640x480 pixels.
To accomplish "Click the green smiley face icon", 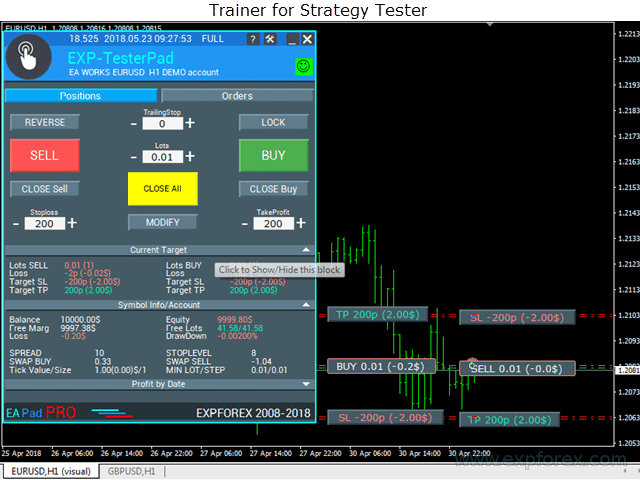I will click(x=304, y=66).
